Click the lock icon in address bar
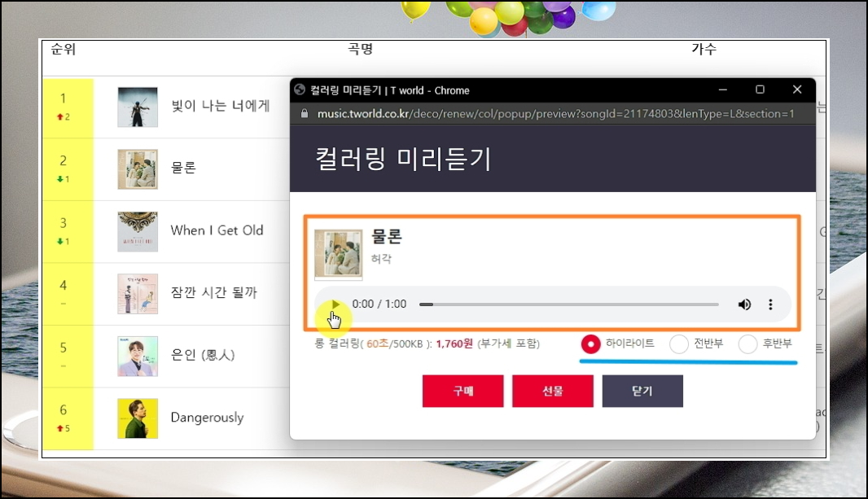Image resolution: width=868 pixels, height=499 pixels. pos(304,113)
